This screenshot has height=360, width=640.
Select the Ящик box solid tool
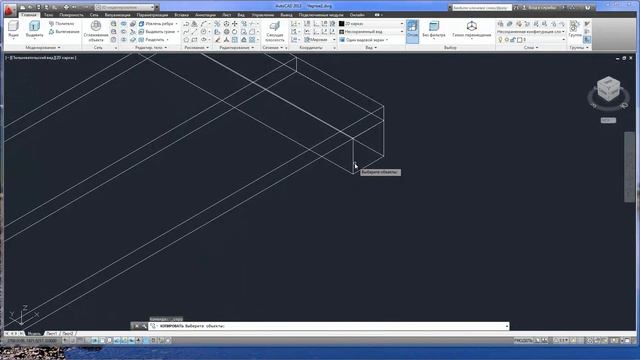[x=13, y=29]
